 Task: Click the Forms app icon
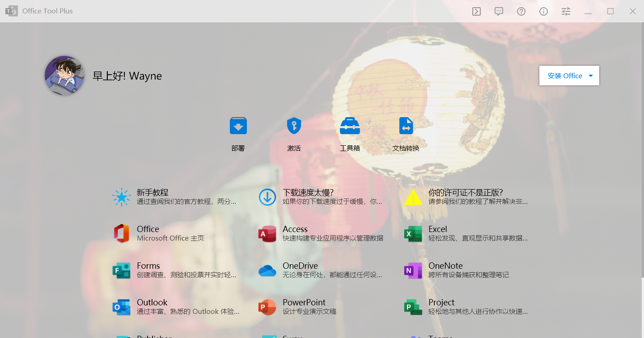tap(122, 270)
